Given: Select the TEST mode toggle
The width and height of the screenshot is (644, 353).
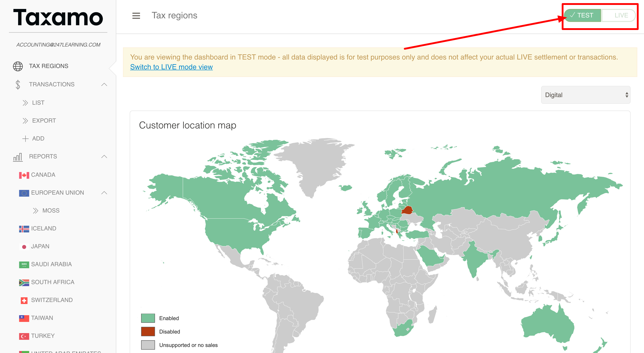Looking at the screenshot, I should click(583, 15).
